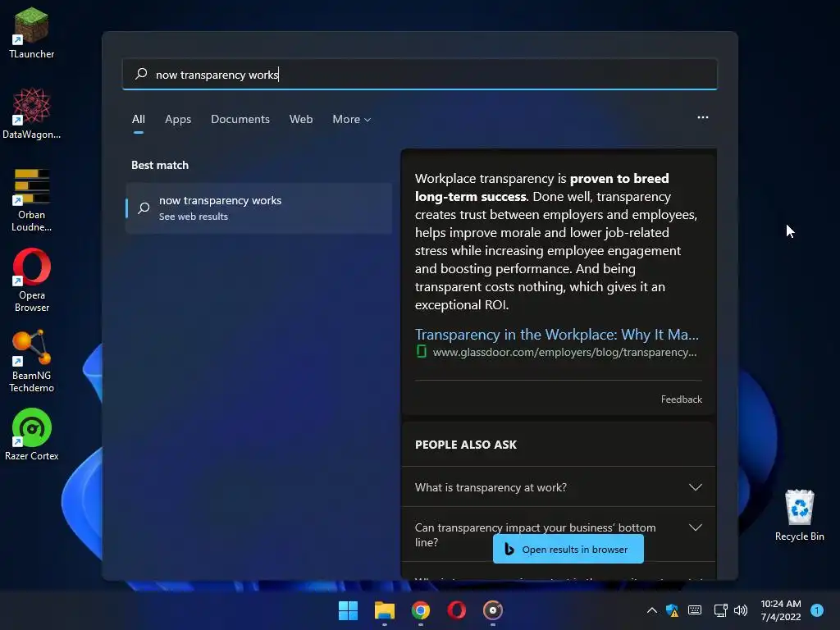Open touch keyboard tray icon
The image size is (840, 630).
695,610
